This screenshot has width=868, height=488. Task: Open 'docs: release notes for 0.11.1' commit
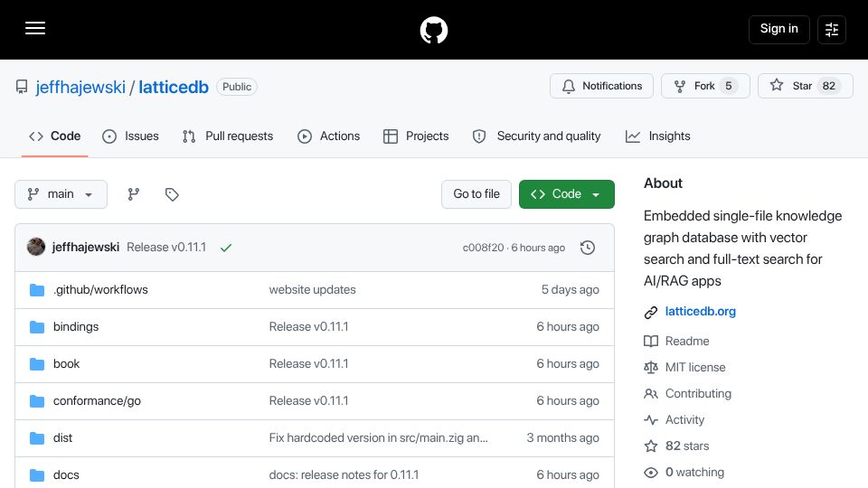point(344,474)
